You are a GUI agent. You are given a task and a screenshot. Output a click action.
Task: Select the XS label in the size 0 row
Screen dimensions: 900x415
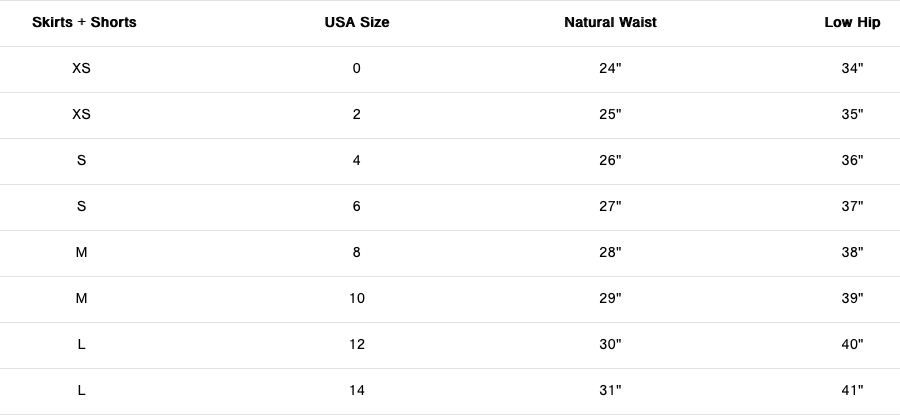tap(82, 68)
